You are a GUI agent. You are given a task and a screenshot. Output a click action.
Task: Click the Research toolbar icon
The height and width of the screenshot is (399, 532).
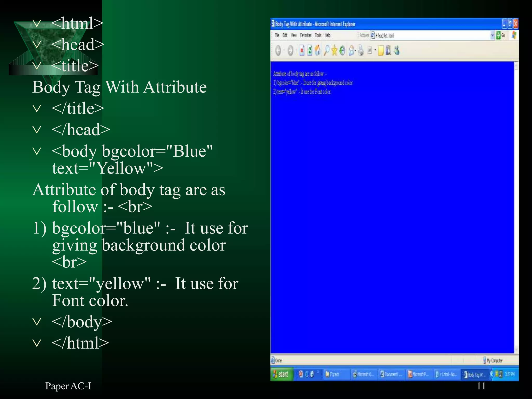coord(388,50)
